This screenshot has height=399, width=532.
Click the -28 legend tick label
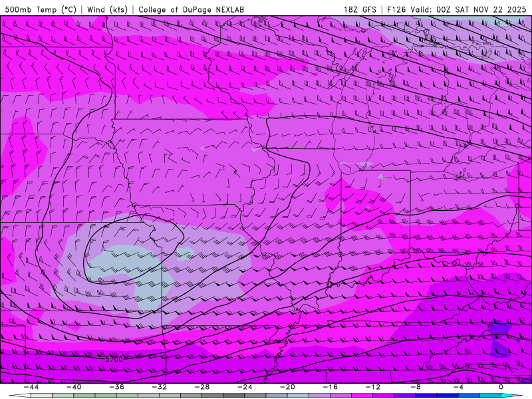tap(202, 387)
